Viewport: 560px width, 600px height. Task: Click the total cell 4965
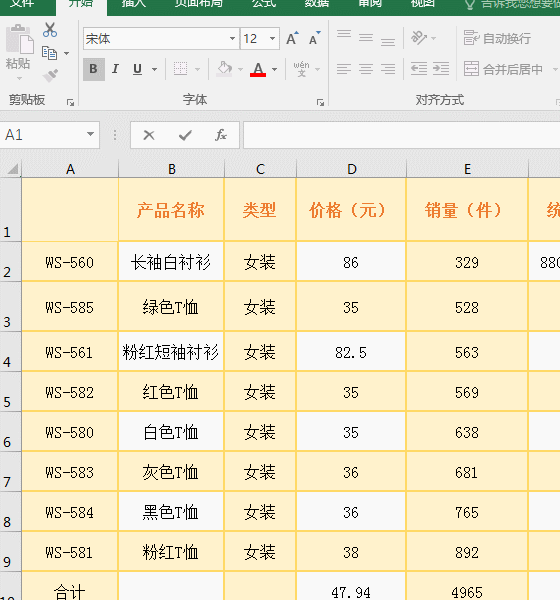pos(467,586)
